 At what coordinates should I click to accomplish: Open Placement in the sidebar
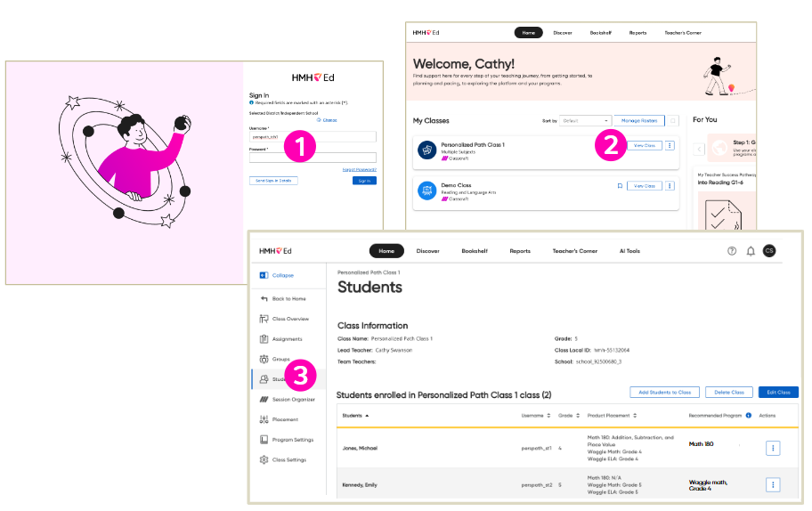click(x=285, y=419)
